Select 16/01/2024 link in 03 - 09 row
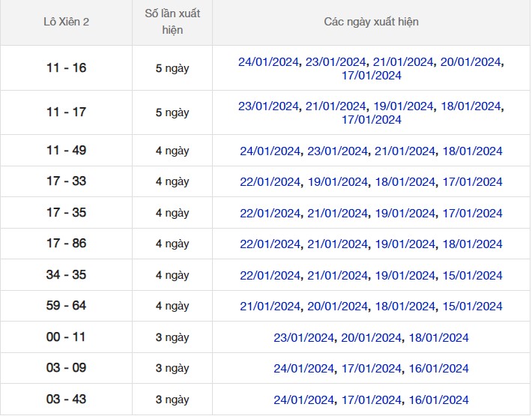The width and height of the screenshot is (532, 416). pyautogui.click(x=438, y=369)
